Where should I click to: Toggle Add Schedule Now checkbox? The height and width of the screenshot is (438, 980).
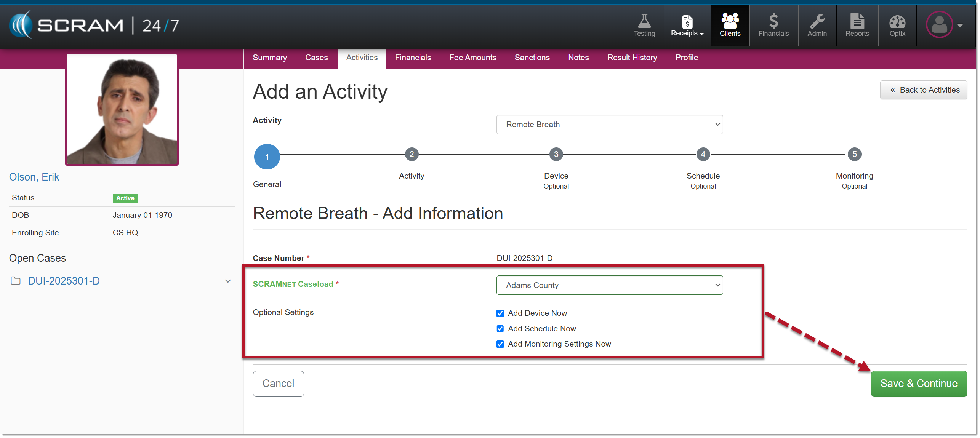(x=500, y=329)
